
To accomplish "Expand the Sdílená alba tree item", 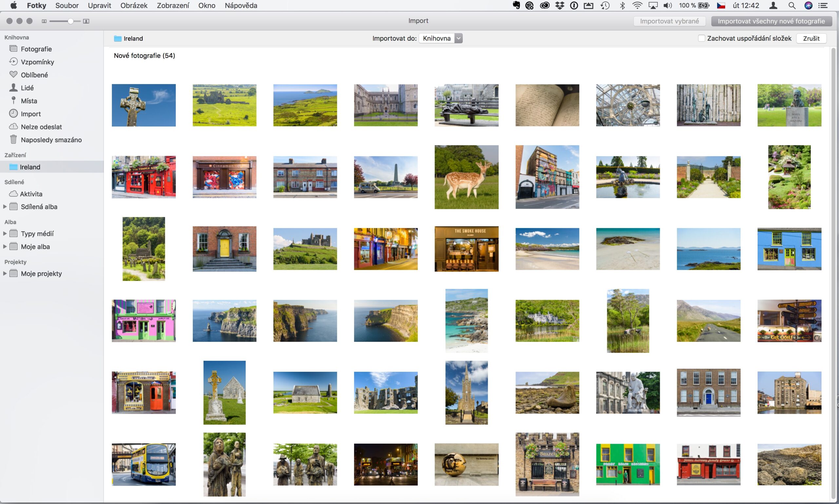I will click(5, 207).
